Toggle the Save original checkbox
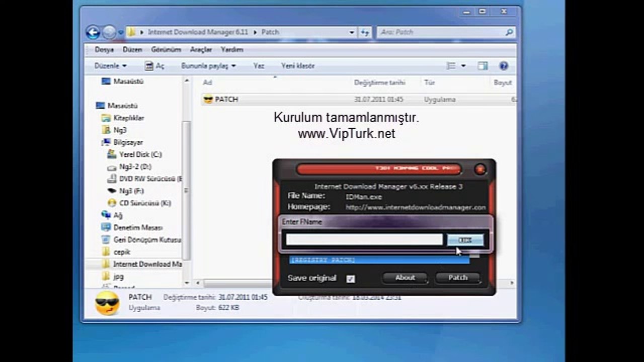Viewport: 644px width, 362px height. pos(351,279)
